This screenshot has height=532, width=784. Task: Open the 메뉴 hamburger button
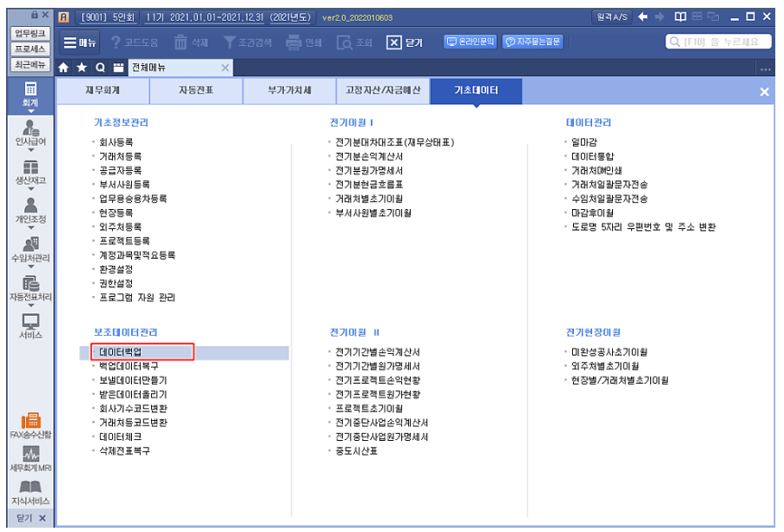click(x=80, y=43)
